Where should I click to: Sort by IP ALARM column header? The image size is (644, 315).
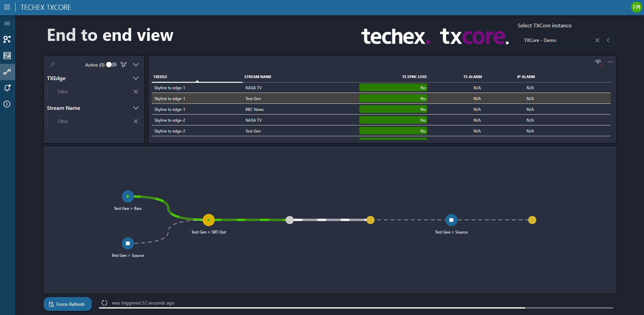[526, 77]
